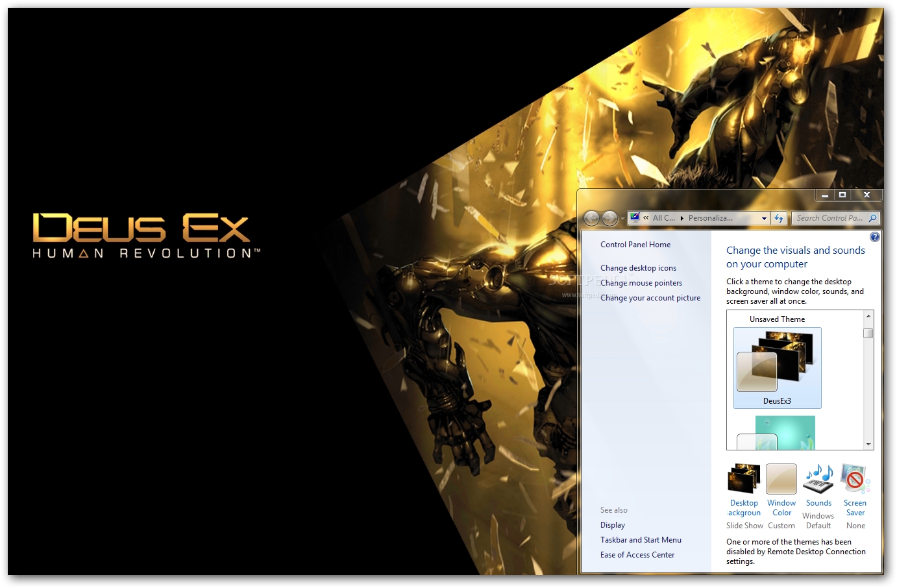Select the DeusEx3 theme thumbnail
This screenshot has width=897, height=588.
tap(777, 367)
